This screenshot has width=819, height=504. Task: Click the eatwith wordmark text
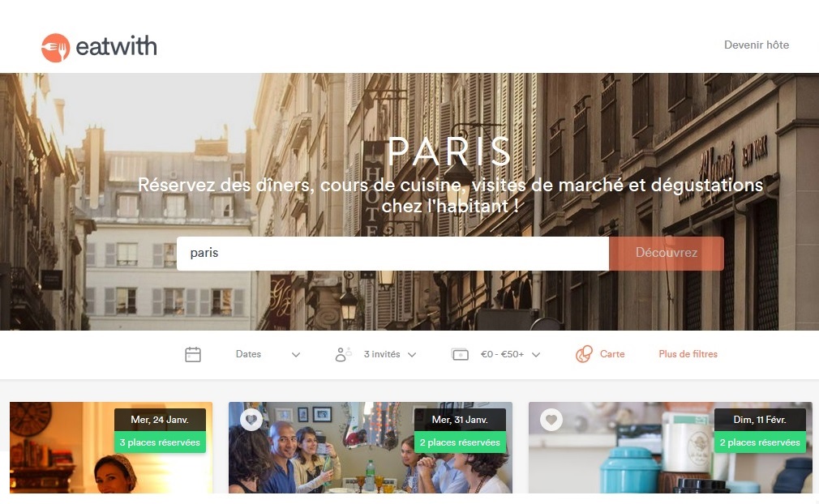117,46
